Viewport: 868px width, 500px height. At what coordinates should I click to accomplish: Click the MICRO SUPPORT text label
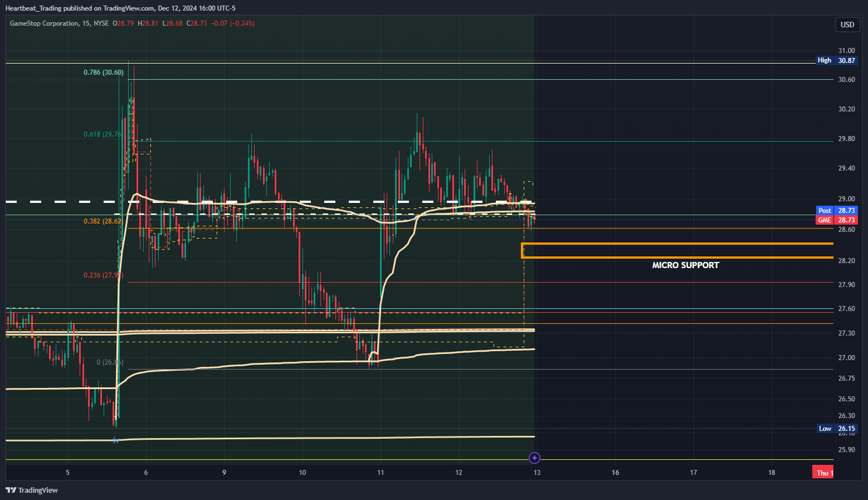[x=685, y=265]
